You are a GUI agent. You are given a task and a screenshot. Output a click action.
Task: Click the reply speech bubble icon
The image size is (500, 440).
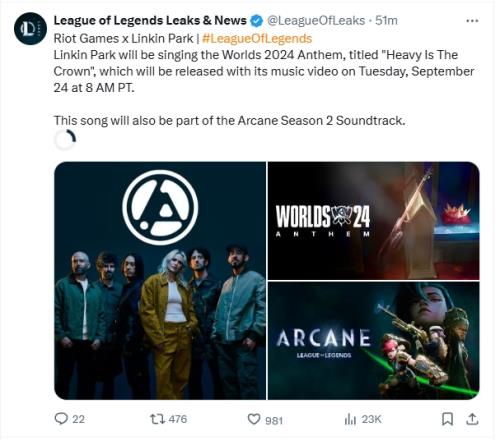(61, 419)
